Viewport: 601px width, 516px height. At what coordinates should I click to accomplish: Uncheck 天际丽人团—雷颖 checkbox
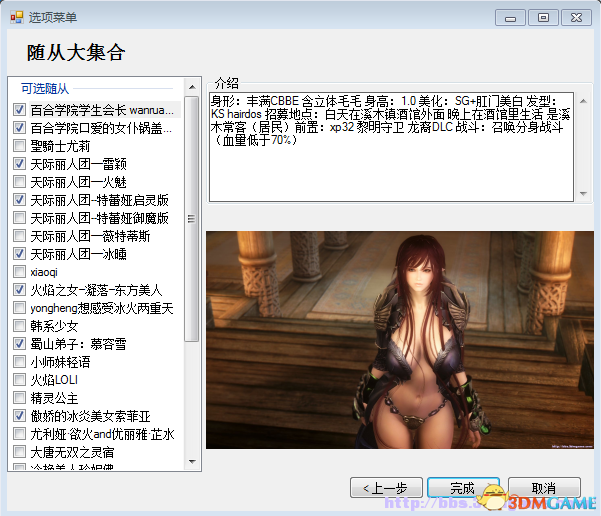pyautogui.click(x=19, y=164)
